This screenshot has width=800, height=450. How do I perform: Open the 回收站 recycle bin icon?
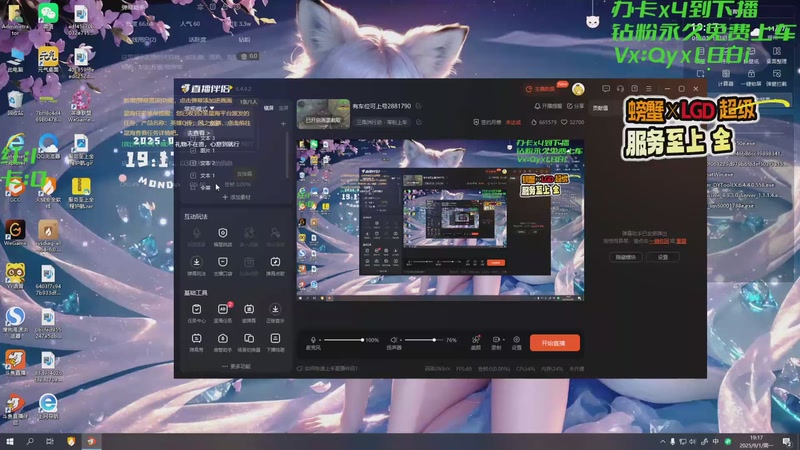coord(15,103)
